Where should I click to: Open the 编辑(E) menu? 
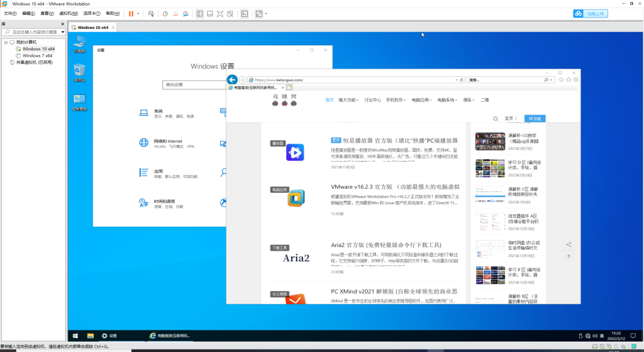[x=28, y=14]
